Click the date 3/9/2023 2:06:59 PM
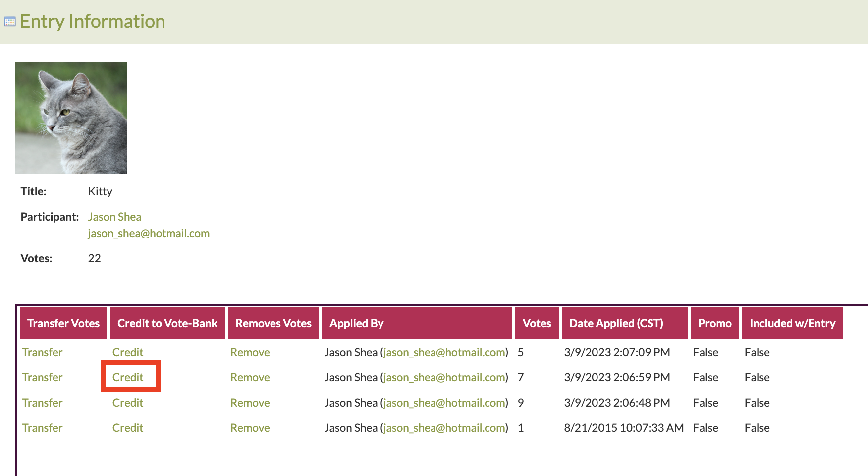This screenshot has width=868, height=476. point(617,377)
